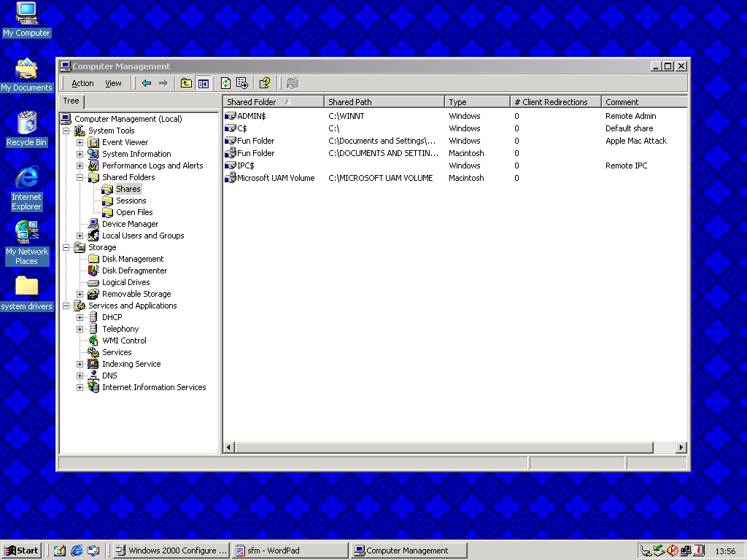Select the IPC$ share row

coord(455,166)
